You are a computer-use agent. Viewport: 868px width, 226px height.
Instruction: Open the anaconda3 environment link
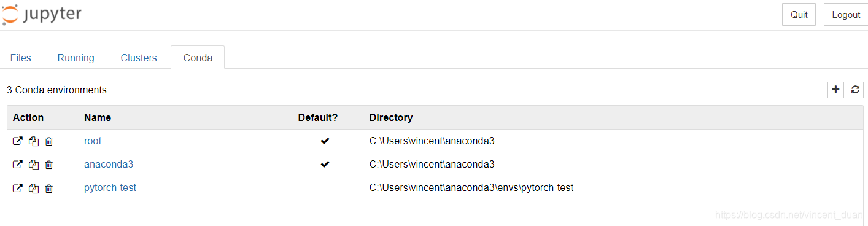pyautogui.click(x=109, y=165)
